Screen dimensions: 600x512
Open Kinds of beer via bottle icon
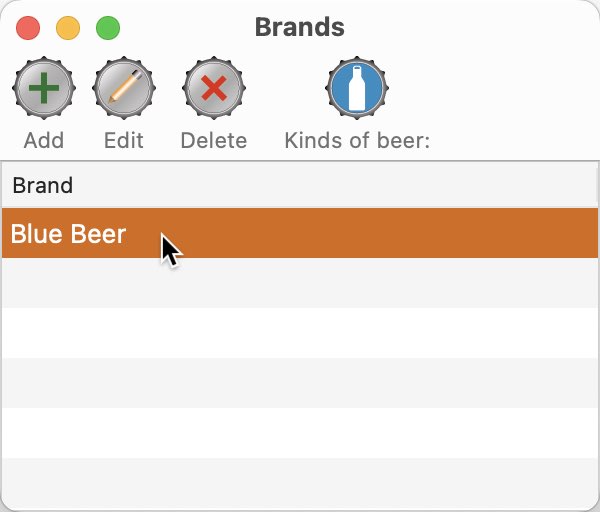[x=357, y=88]
